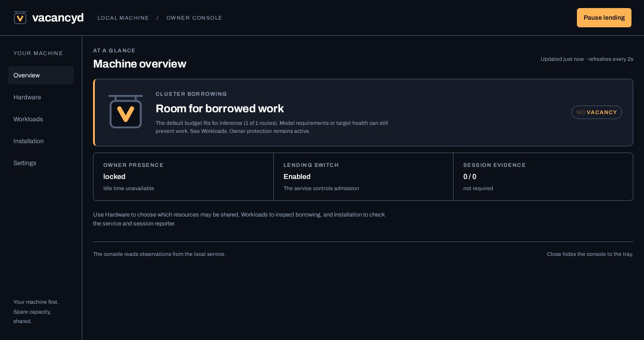Image resolution: width=644 pixels, height=340 pixels.
Task: Open the Hardware section
Action: tap(41, 97)
